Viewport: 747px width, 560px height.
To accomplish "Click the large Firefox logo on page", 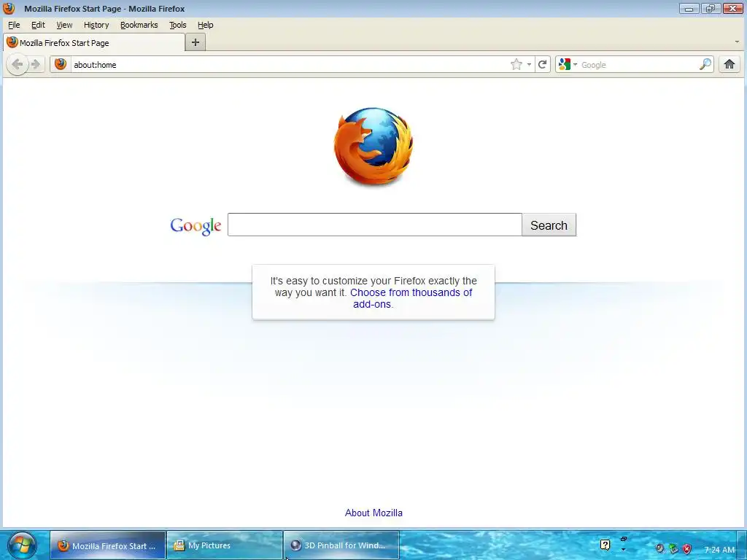I will 373,146.
